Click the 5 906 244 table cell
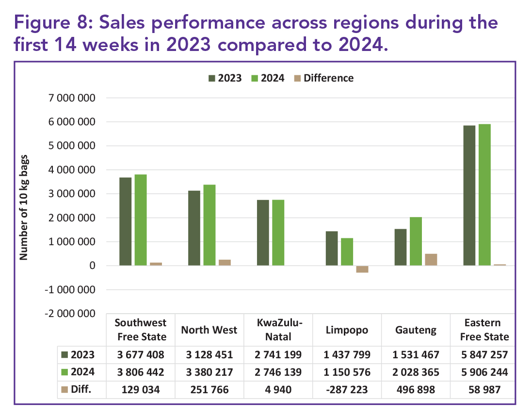 click(x=484, y=372)
